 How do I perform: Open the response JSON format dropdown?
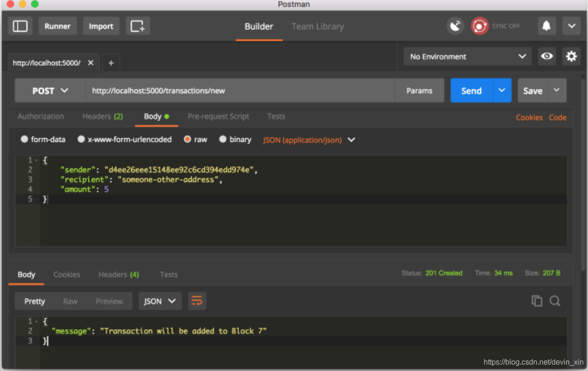point(160,301)
